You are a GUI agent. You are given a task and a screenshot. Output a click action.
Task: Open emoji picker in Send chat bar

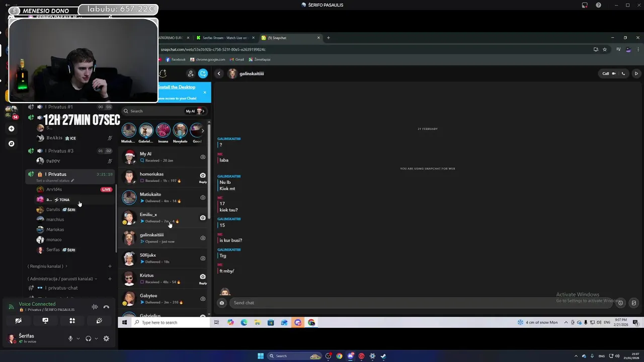[621, 303]
